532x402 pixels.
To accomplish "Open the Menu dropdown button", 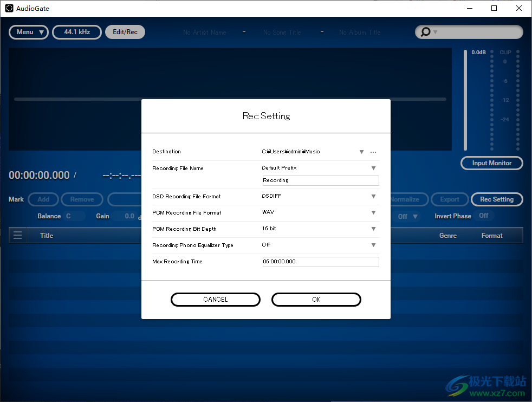I will pyautogui.click(x=29, y=33).
